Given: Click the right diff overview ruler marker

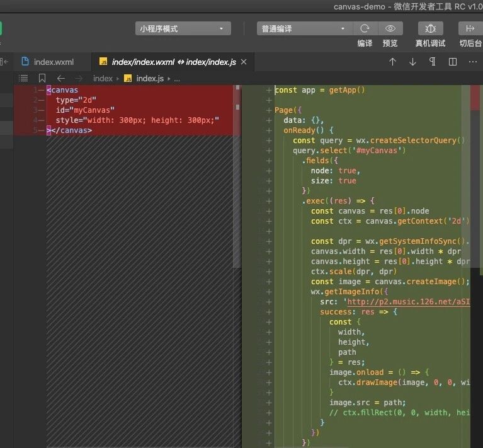Looking at the screenshot, I should point(475,98).
